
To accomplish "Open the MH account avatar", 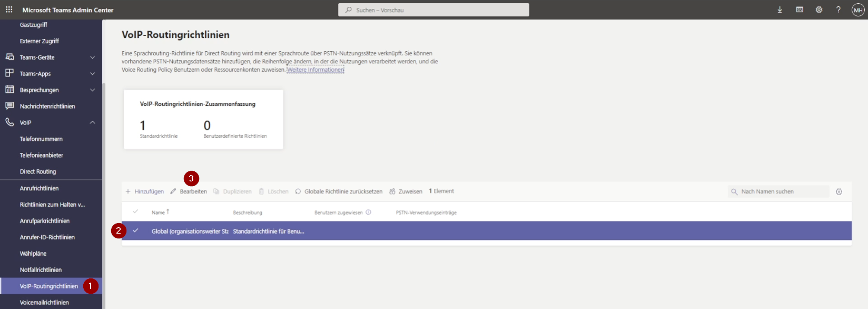I will pyautogui.click(x=858, y=10).
